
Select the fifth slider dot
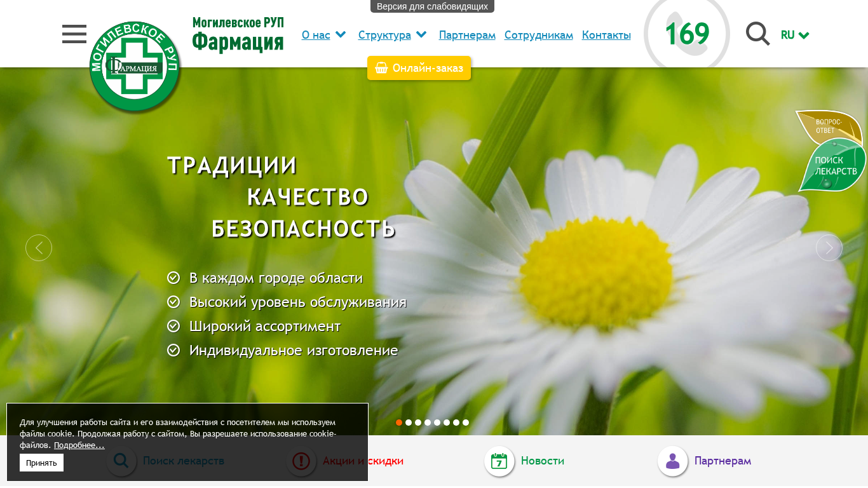pyautogui.click(x=437, y=423)
